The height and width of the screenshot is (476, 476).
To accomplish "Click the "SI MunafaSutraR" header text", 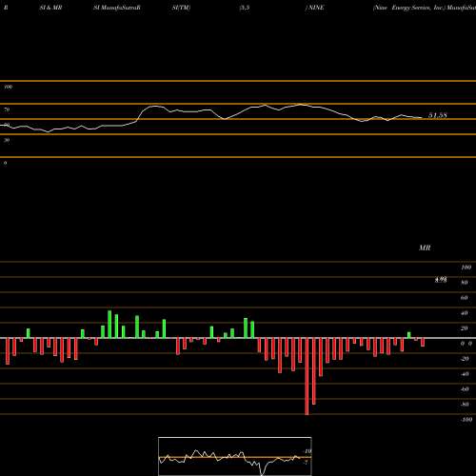I will coord(117,8).
